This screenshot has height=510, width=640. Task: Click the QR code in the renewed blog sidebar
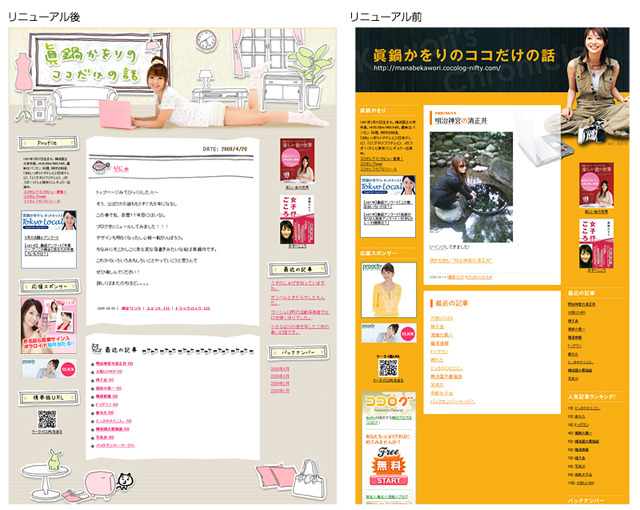(47, 419)
